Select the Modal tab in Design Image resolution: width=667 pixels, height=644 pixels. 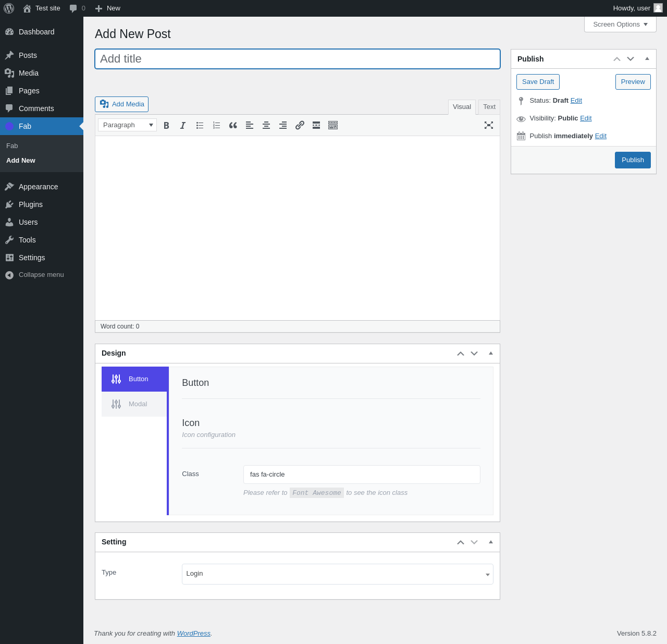coord(134,404)
